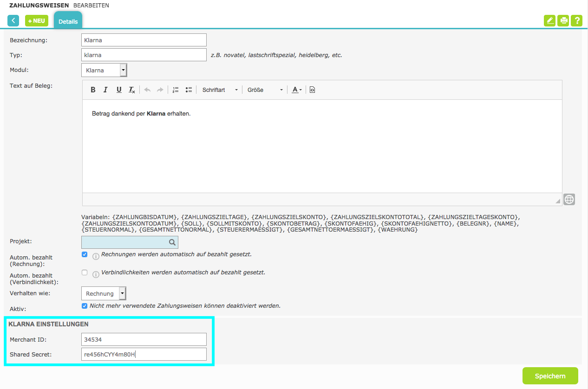588x389 pixels.
Task: Open the text color picker
Action: [297, 90]
